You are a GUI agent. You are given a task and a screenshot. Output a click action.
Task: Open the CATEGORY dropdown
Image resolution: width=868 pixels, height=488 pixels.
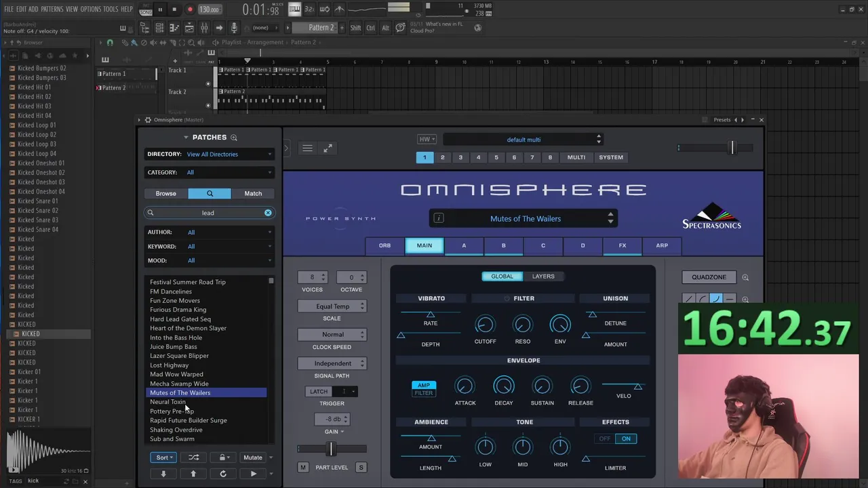click(x=209, y=173)
